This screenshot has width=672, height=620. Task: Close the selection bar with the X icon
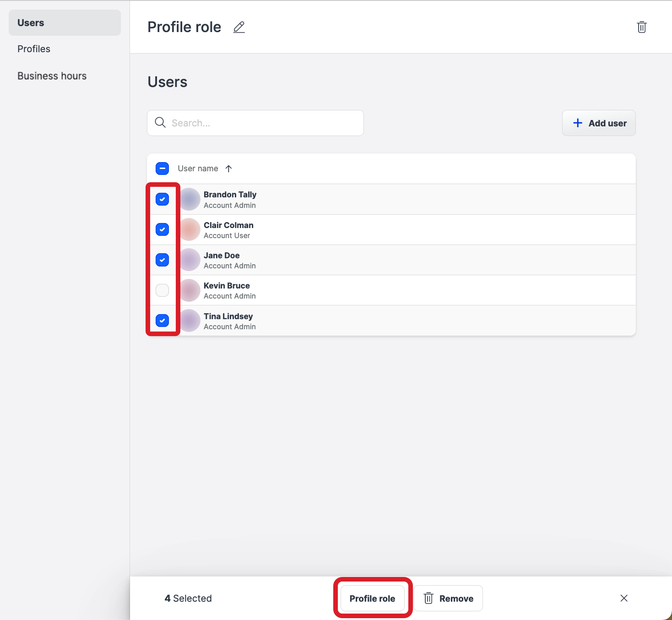624,598
